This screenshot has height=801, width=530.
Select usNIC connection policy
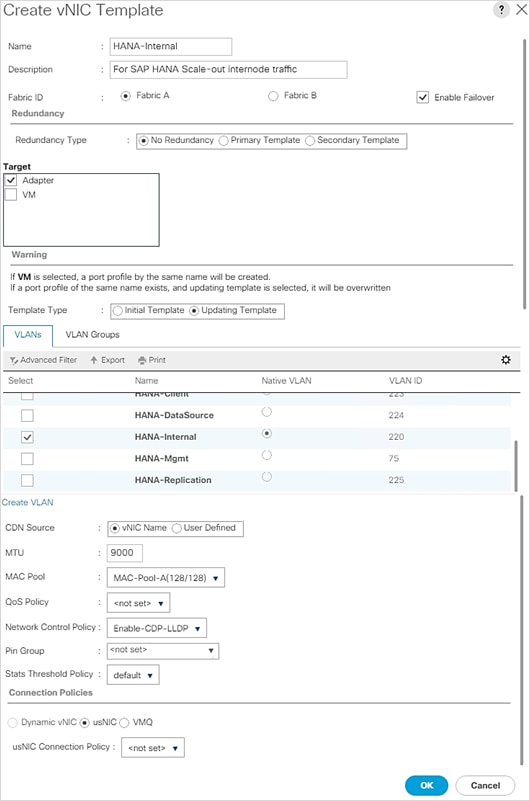tap(85, 723)
